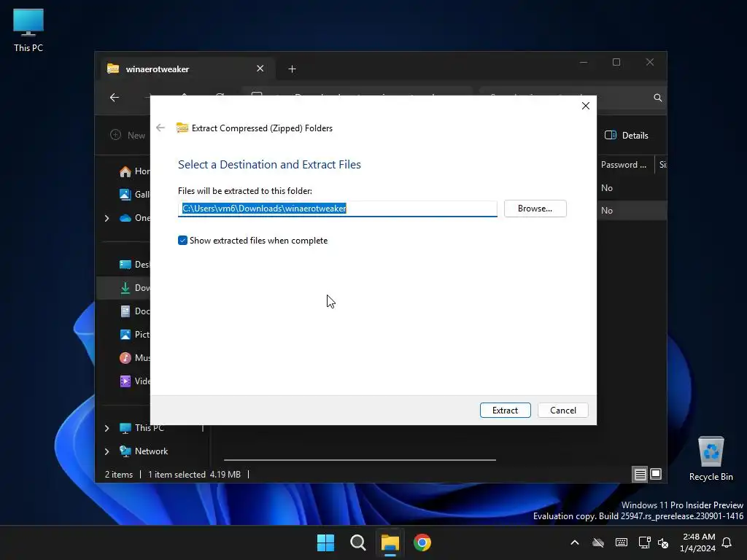Open Desktop folder in Explorer sidebar
This screenshot has height=560, width=747.
(x=134, y=264)
